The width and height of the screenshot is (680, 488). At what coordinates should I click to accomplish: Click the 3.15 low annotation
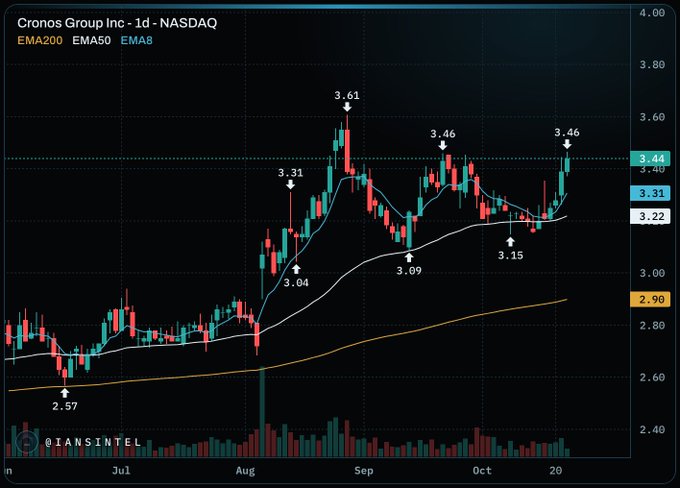510,255
